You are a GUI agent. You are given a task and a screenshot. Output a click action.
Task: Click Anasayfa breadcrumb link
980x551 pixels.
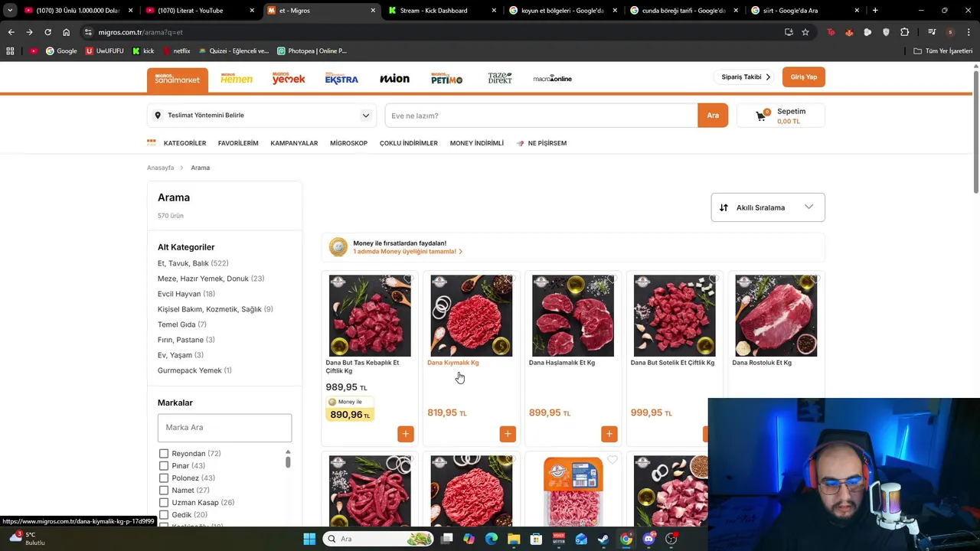161,168
